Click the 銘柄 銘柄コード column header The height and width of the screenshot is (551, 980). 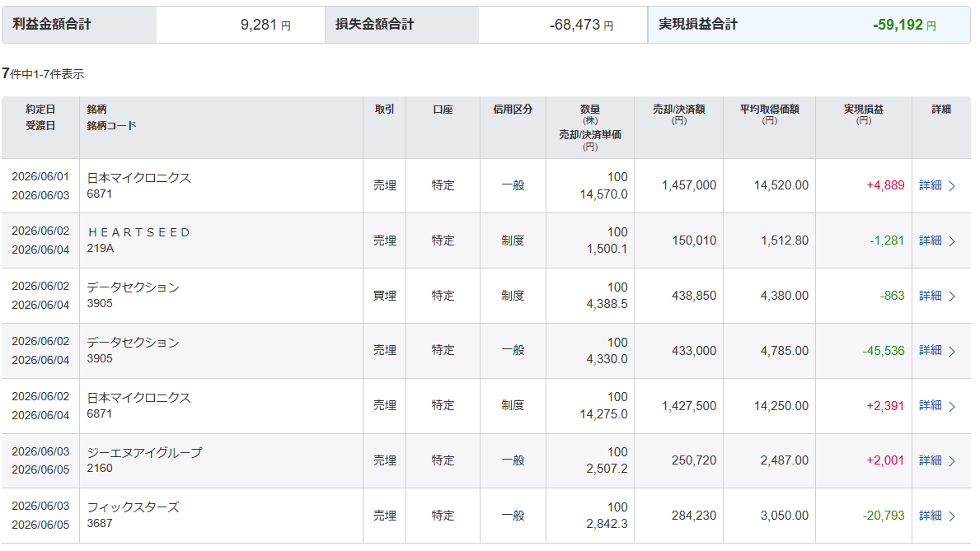coord(111,118)
